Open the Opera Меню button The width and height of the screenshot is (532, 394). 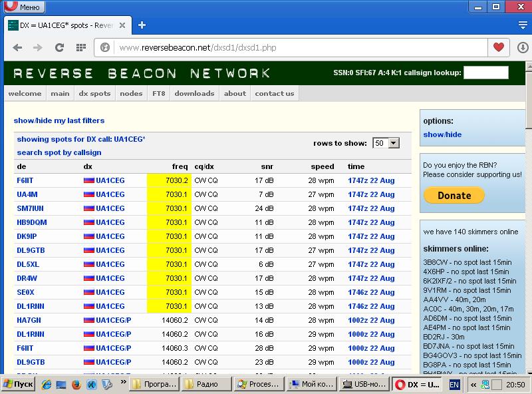(24, 7)
